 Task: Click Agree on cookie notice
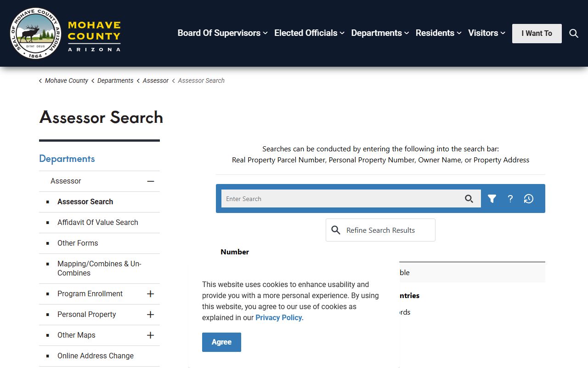click(221, 342)
